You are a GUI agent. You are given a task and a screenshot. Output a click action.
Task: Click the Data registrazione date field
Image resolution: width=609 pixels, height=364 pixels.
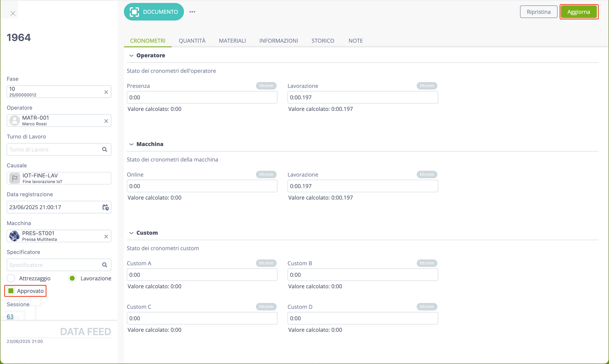tap(59, 207)
